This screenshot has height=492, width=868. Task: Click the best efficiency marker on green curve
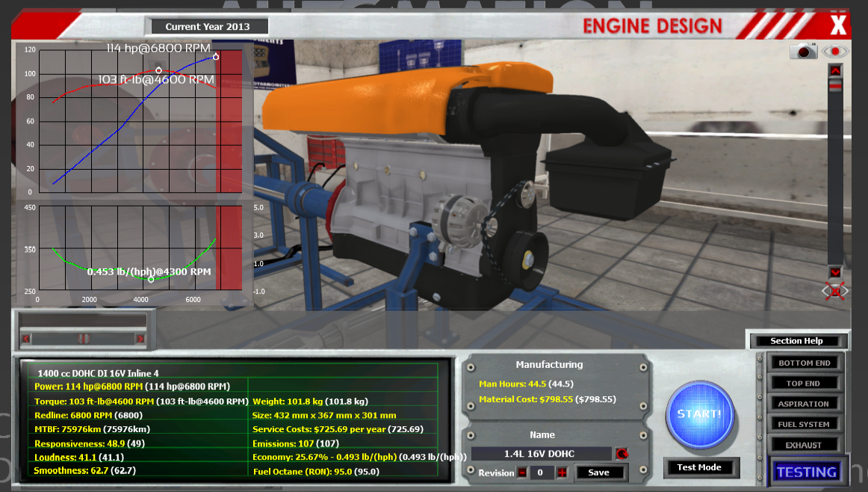pos(151,279)
